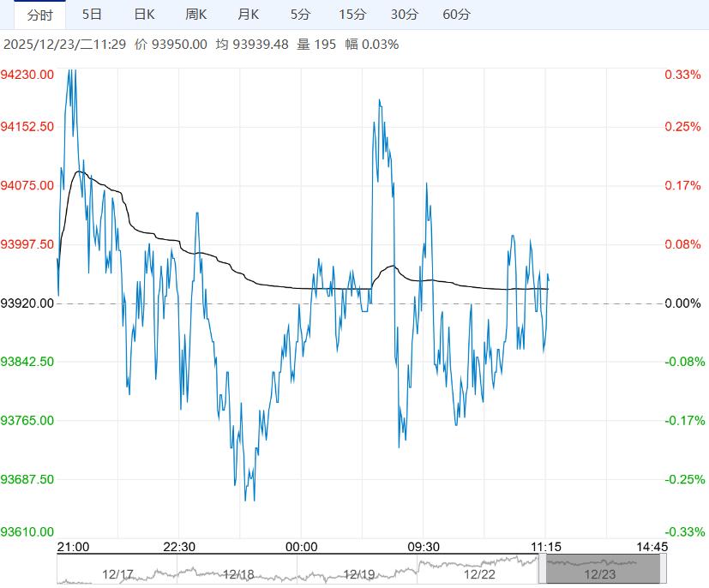
Task: Switch to the 5日 five-day view
Action: tap(92, 15)
